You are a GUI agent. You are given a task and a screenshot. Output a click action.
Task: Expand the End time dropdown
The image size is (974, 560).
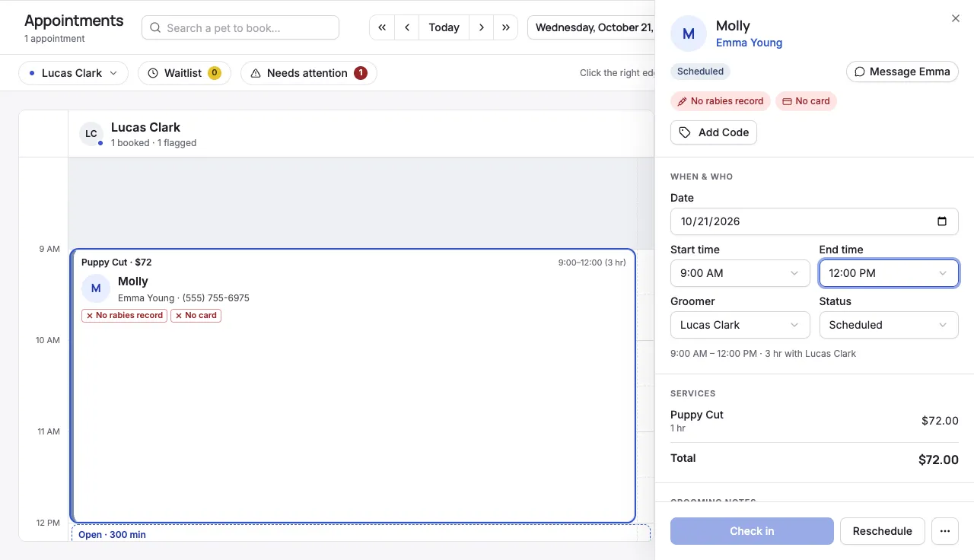point(889,273)
